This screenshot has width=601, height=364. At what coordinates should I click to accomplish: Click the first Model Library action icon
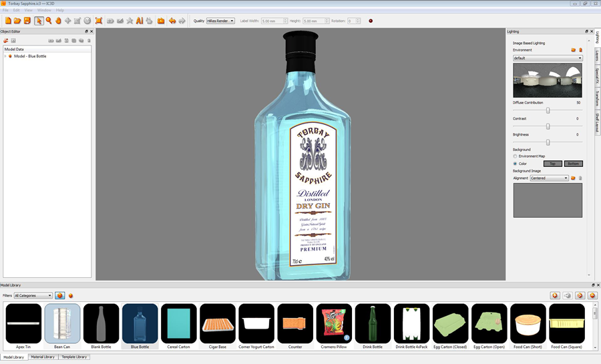click(555, 295)
